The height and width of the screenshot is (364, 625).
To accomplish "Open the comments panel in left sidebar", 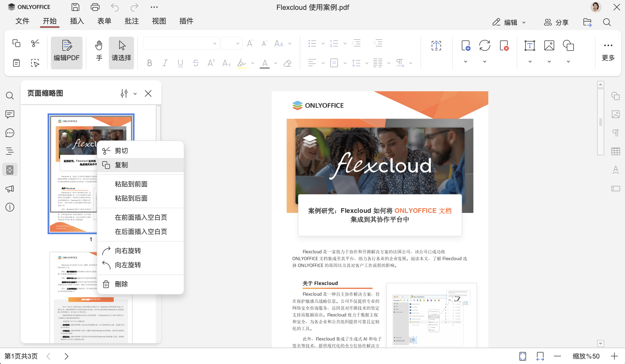I will 10,114.
